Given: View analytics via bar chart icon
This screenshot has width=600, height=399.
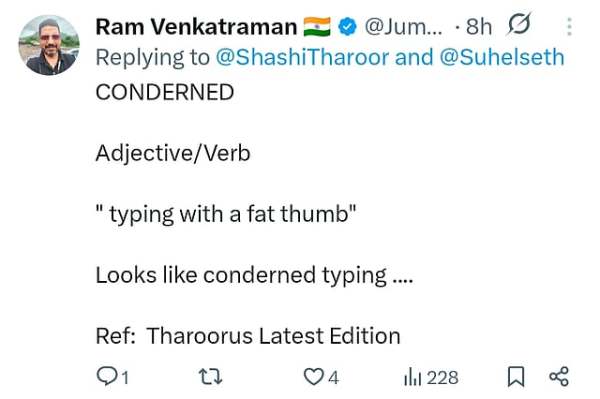Looking at the screenshot, I should click(x=413, y=377).
